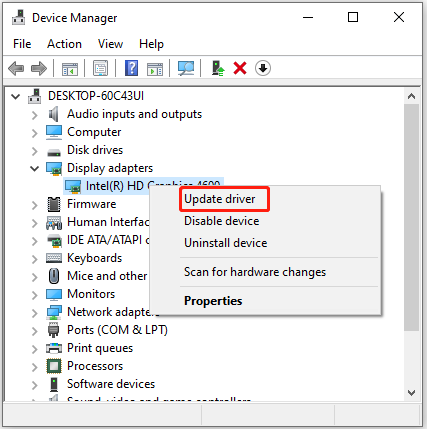Click the Update device driver toolbar icon
Viewport: 427px width, 429px height.
(x=218, y=68)
